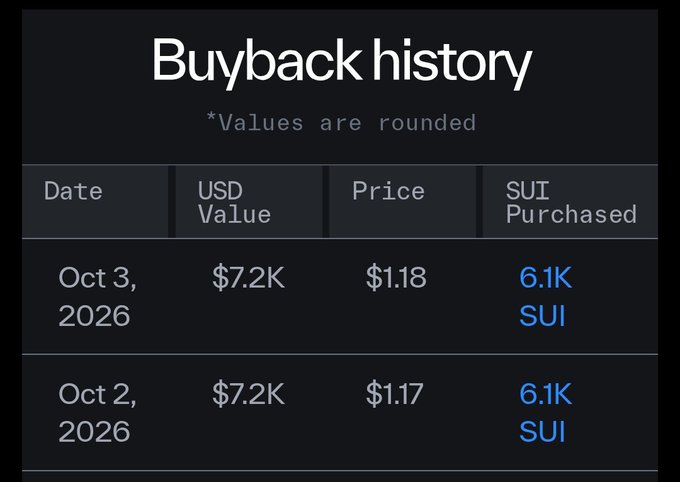Click the Buyback history heading
This screenshot has width=680, height=482.
click(342, 61)
